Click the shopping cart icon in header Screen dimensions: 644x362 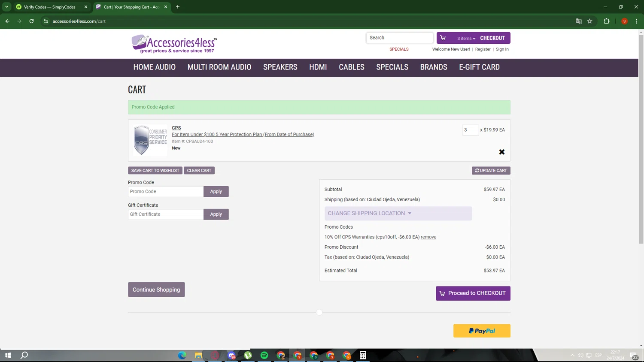[443, 38]
